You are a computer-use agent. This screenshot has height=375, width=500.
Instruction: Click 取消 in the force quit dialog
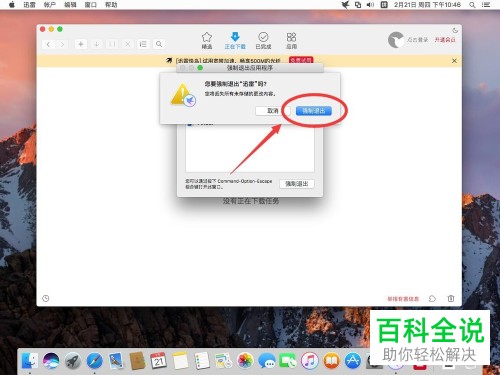click(272, 111)
